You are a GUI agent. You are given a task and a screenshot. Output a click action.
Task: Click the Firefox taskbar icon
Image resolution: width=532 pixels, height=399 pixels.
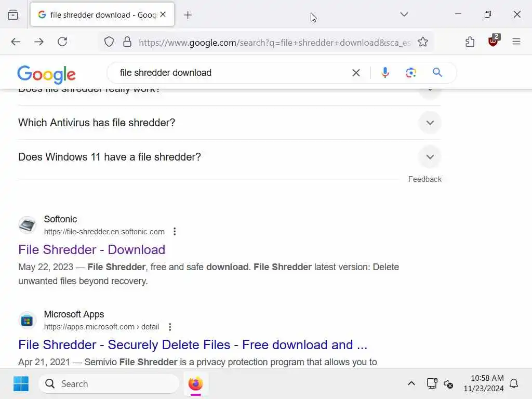click(x=195, y=384)
